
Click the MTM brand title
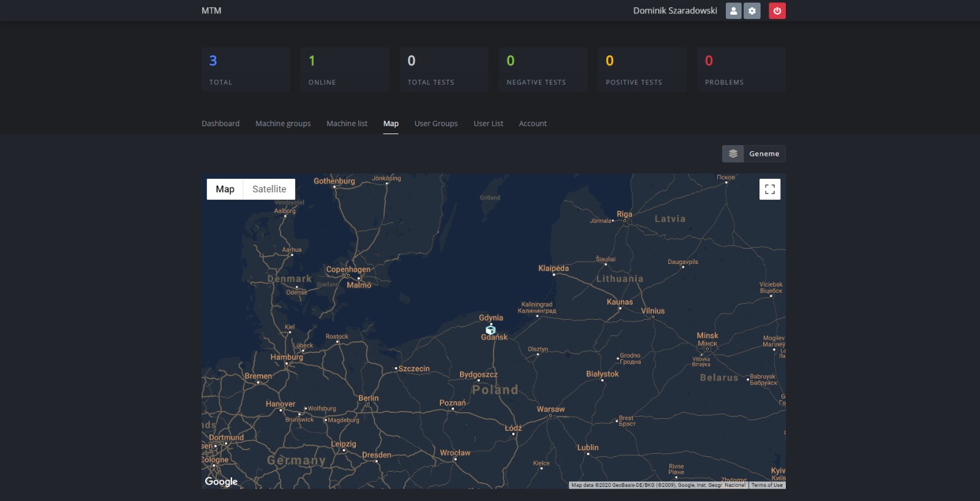(211, 11)
